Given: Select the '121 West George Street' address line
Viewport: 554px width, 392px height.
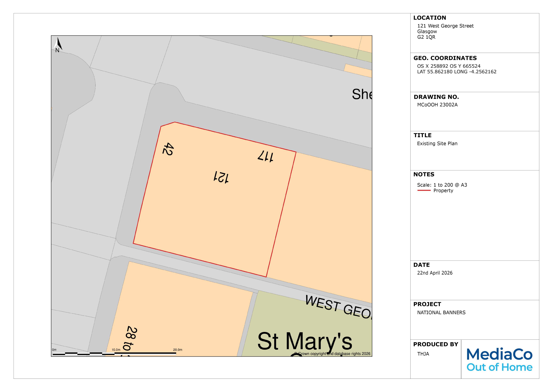Looking at the screenshot, I should pos(445,26).
